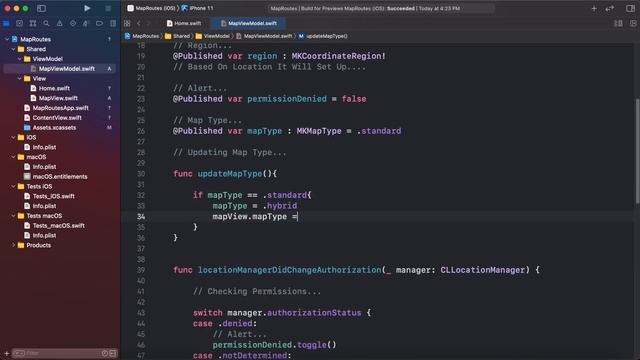Open Home.swift in the navigator

click(54, 88)
